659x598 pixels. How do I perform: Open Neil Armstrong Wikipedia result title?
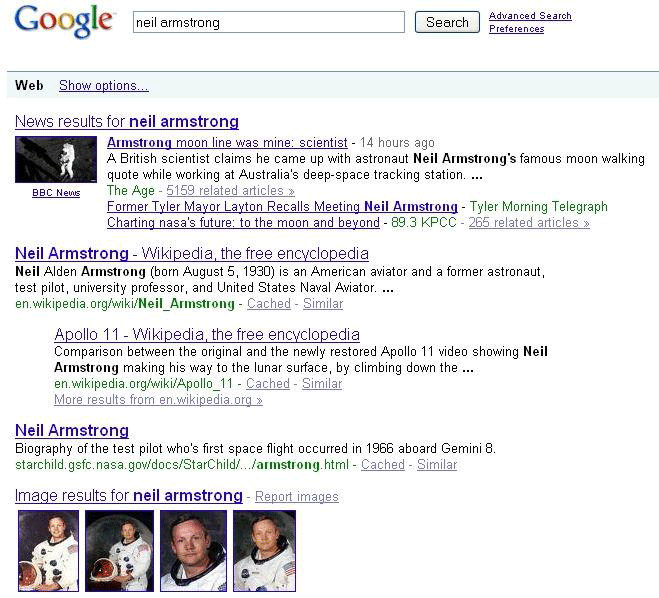tap(192, 253)
